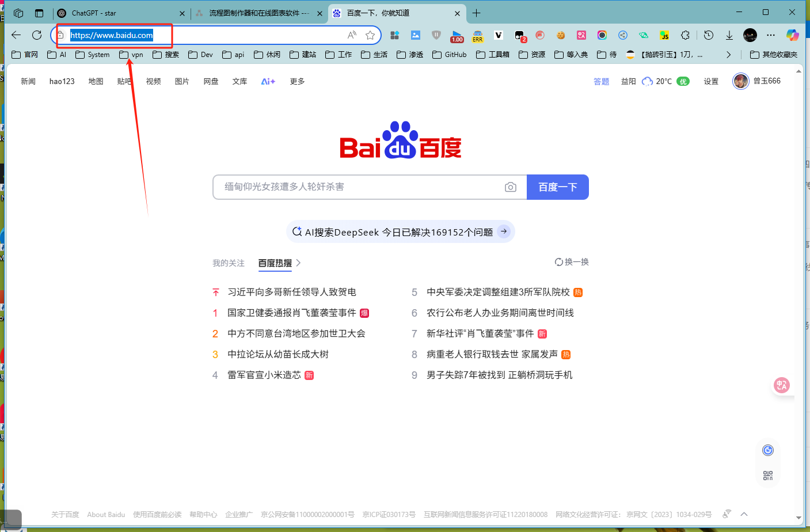The image size is (810, 532).
Task: Click the browser address bar URL
Action: (x=112, y=35)
